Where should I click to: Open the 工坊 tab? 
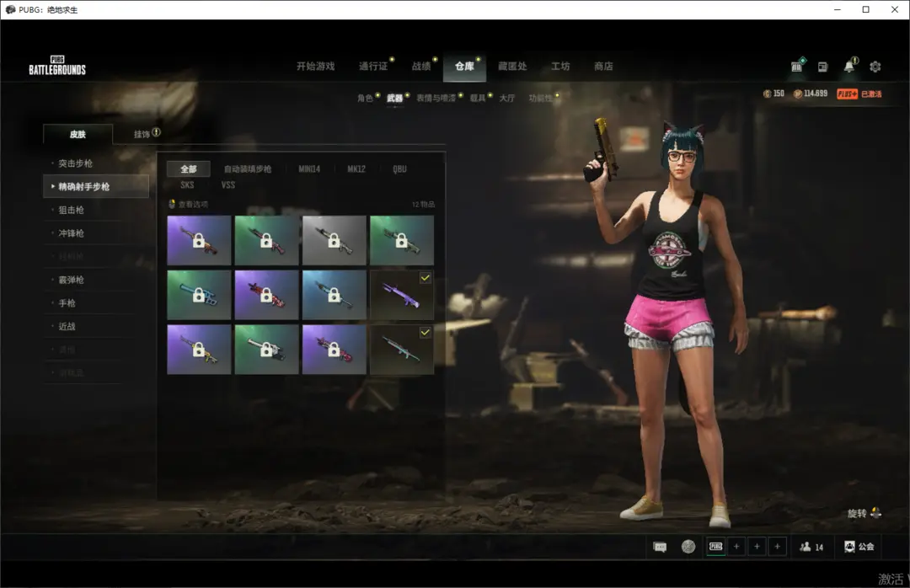[x=560, y=67]
